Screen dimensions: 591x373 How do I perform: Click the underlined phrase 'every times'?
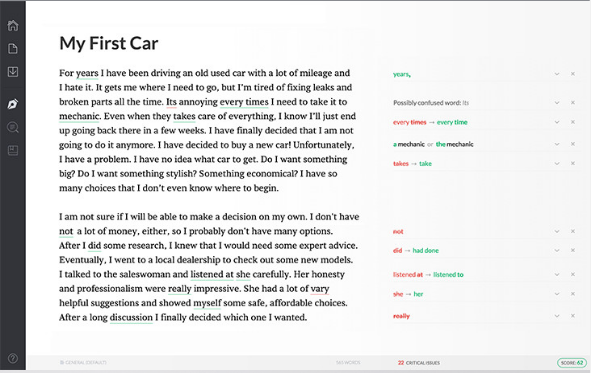tap(244, 102)
